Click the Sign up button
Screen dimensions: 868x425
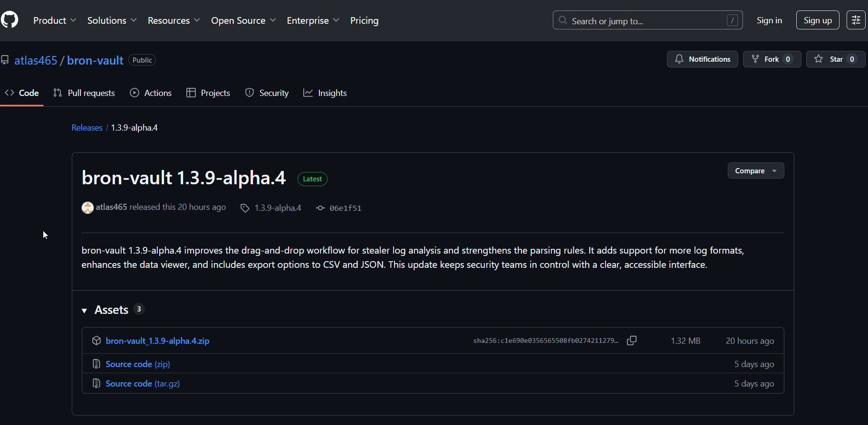(x=817, y=20)
